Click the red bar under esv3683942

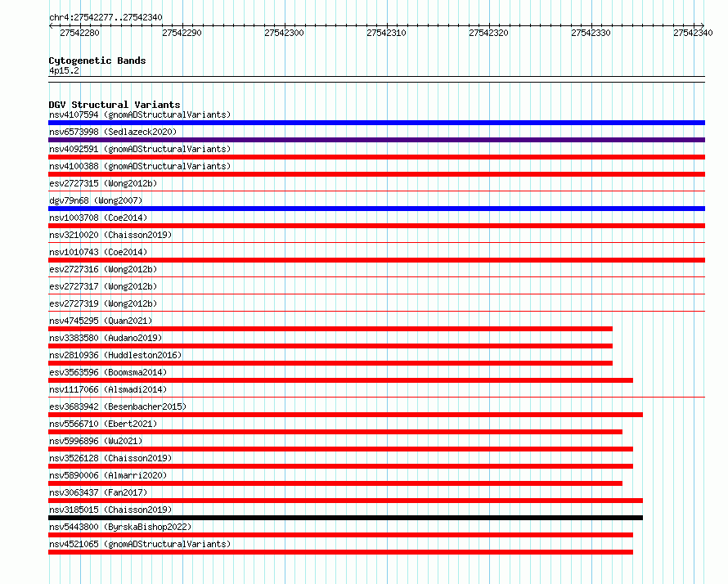(x=346, y=415)
